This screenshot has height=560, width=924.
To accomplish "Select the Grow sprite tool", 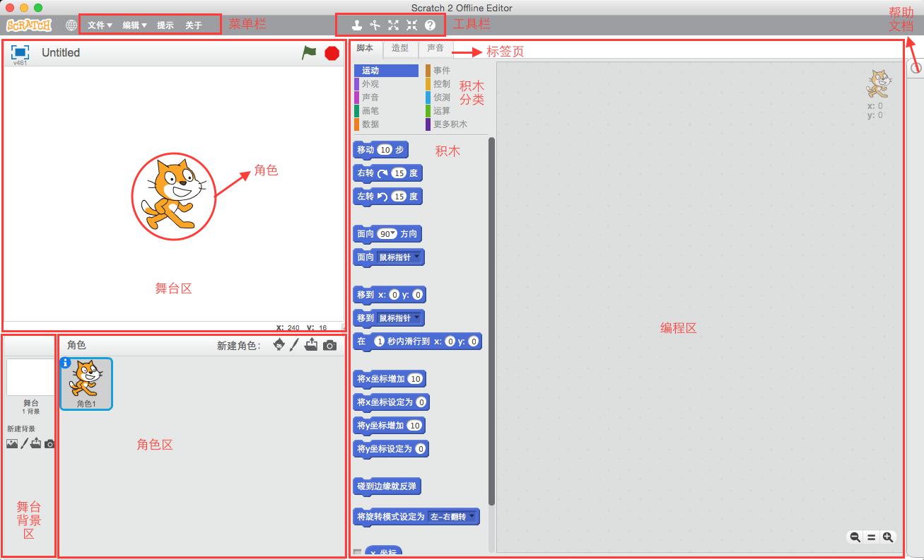I will click(393, 25).
